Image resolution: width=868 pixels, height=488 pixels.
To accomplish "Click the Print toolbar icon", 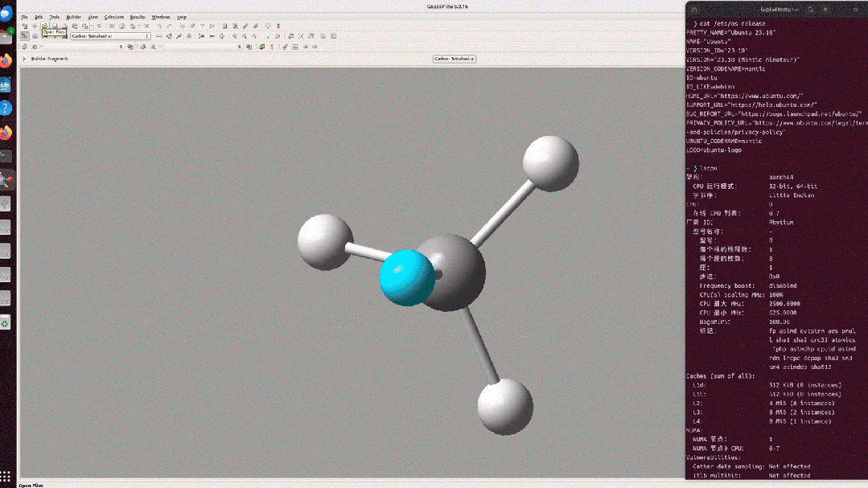I will click(64, 26).
